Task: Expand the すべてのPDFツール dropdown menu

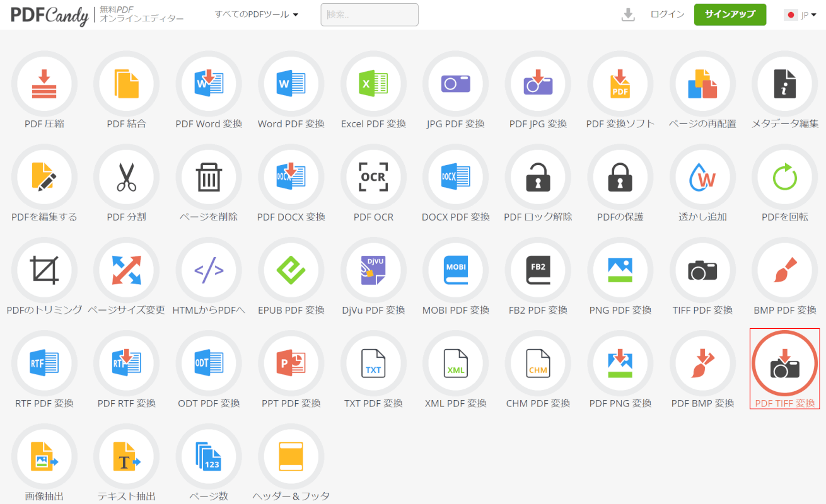Action: [257, 14]
